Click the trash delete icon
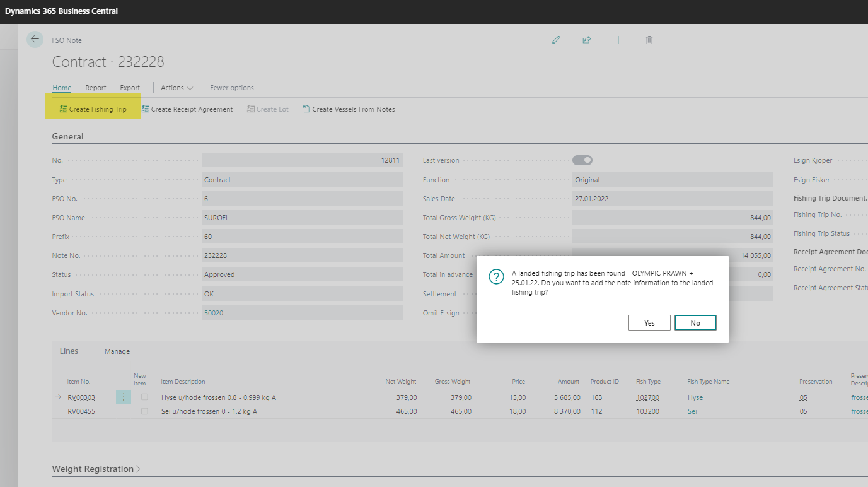Screen dimensions: 868x487 point(649,40)
